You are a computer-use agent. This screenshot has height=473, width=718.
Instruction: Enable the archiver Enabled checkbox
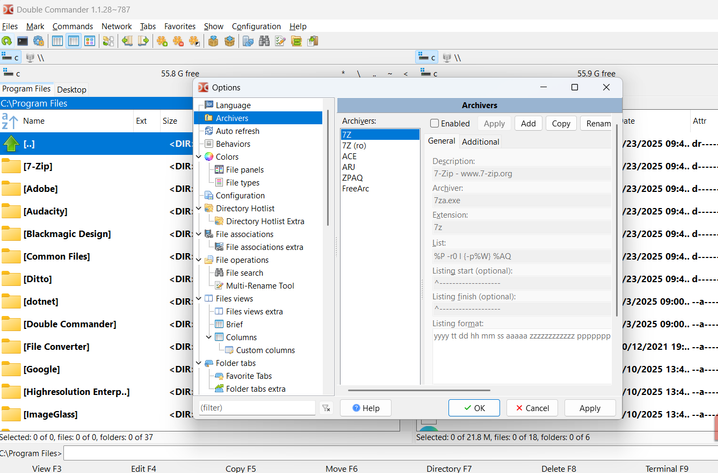pos(435,124)
